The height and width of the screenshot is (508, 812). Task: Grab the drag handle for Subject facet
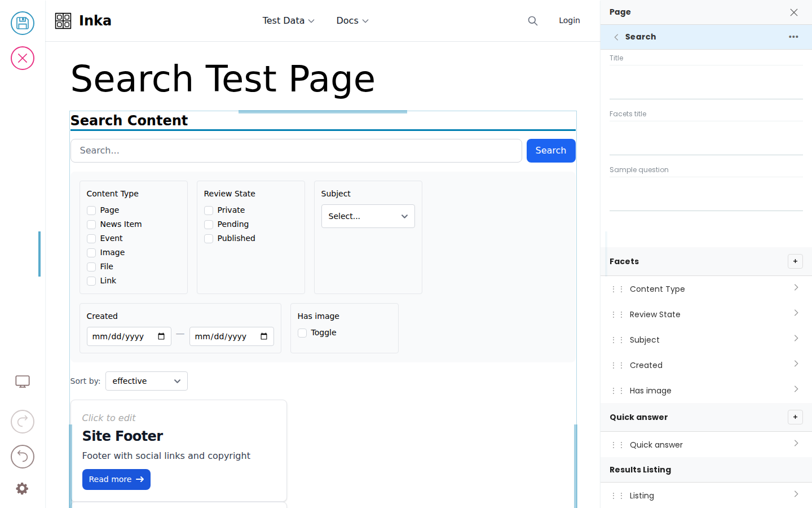pos(617,340)
